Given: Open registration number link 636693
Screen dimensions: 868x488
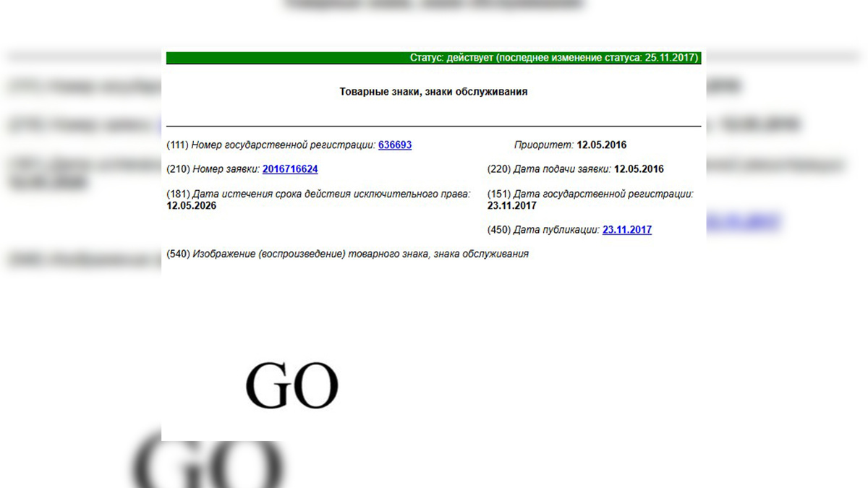Looking at the screenshot, I should click(395, 145).
